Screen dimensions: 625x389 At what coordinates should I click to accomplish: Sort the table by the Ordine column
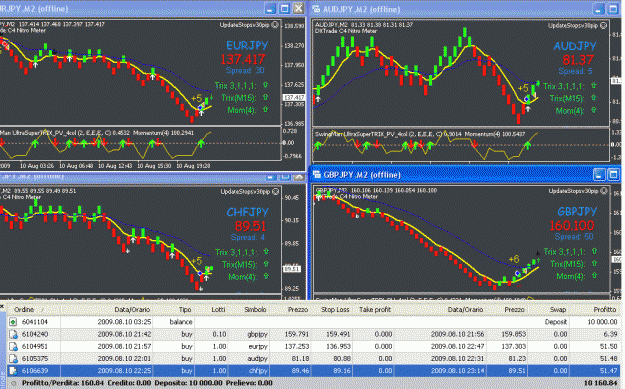pos(33,309)
